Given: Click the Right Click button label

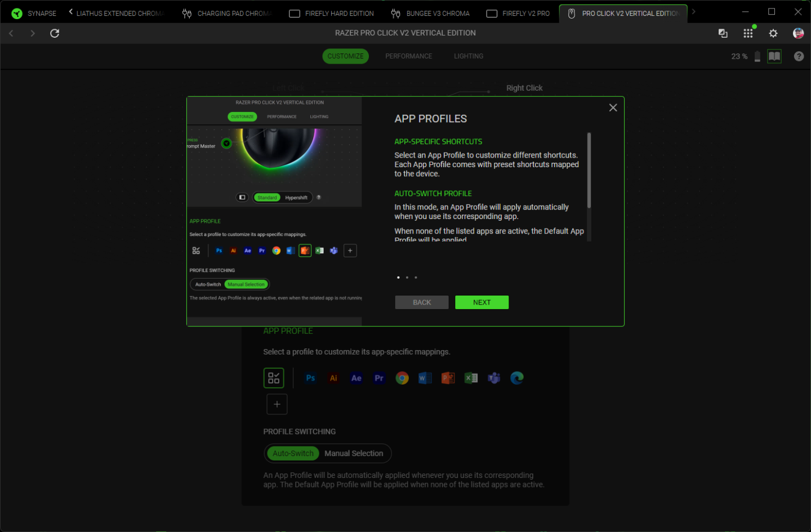Looking at the screenshot, I should (x=524, y=88).
